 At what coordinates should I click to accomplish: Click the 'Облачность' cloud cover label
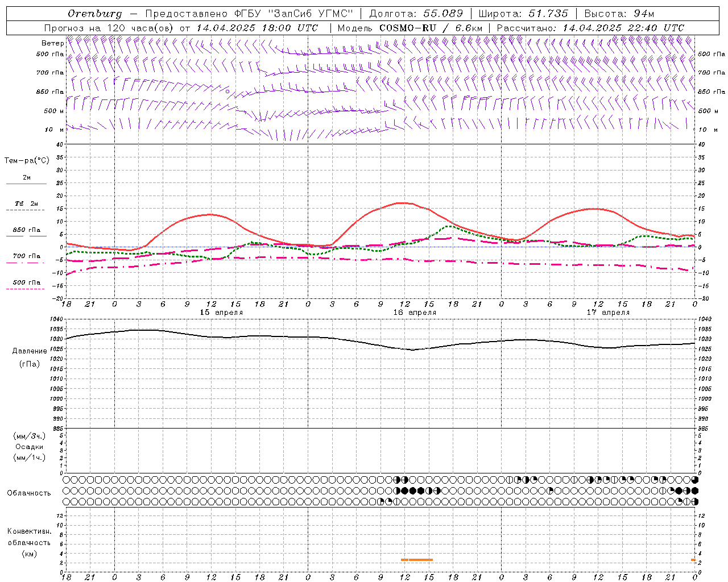point(29,493)
